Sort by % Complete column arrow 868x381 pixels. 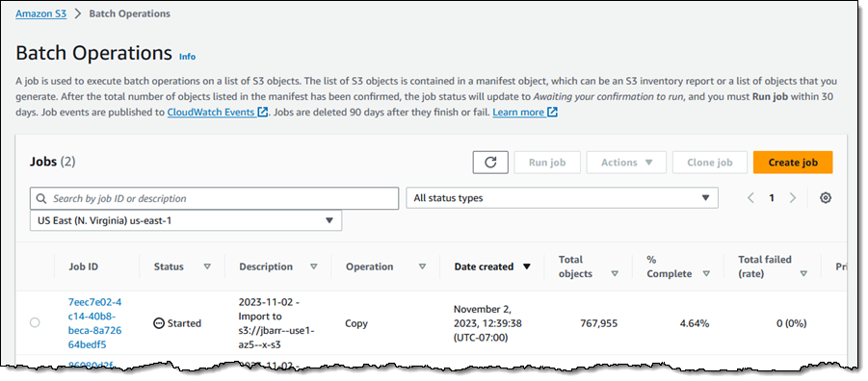click(x=706, y=273)
